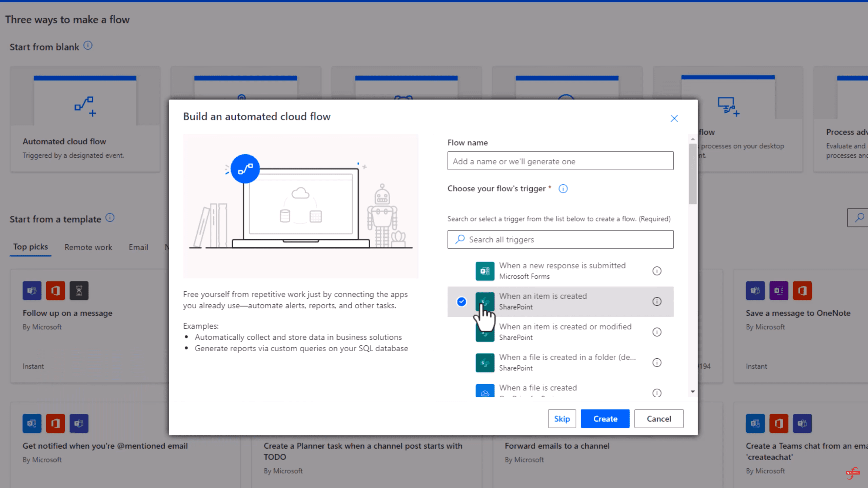Click the template search magnifier icon
868x488 pixels.
[x=859, y=217]
